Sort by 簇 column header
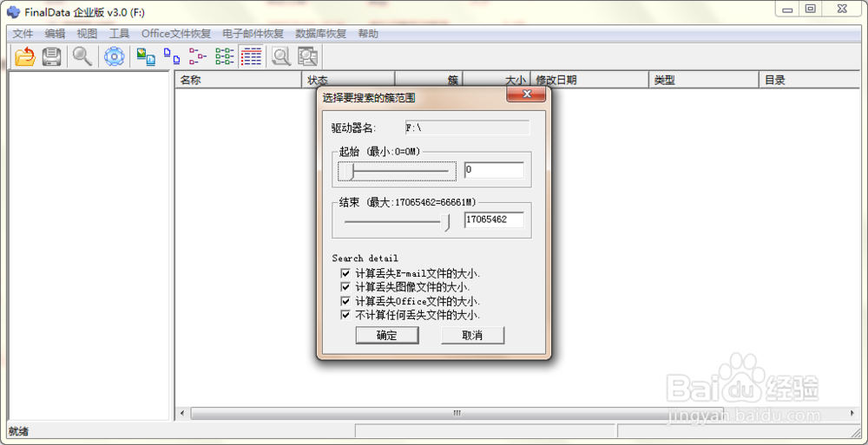This screenshot has height=445, width=868. tap(429, 80)
